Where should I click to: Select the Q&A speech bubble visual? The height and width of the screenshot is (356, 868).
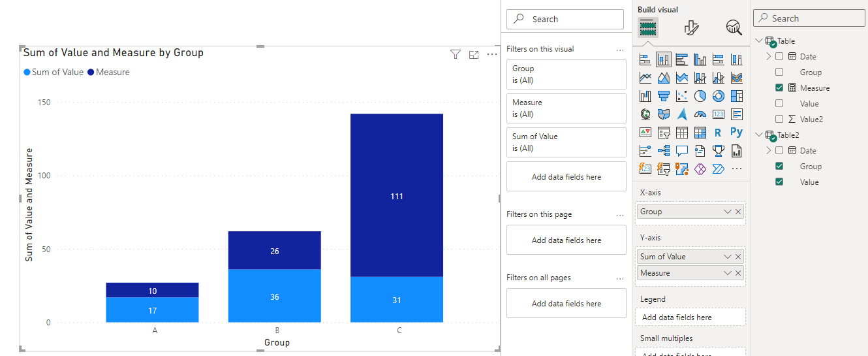click(682, 151)
